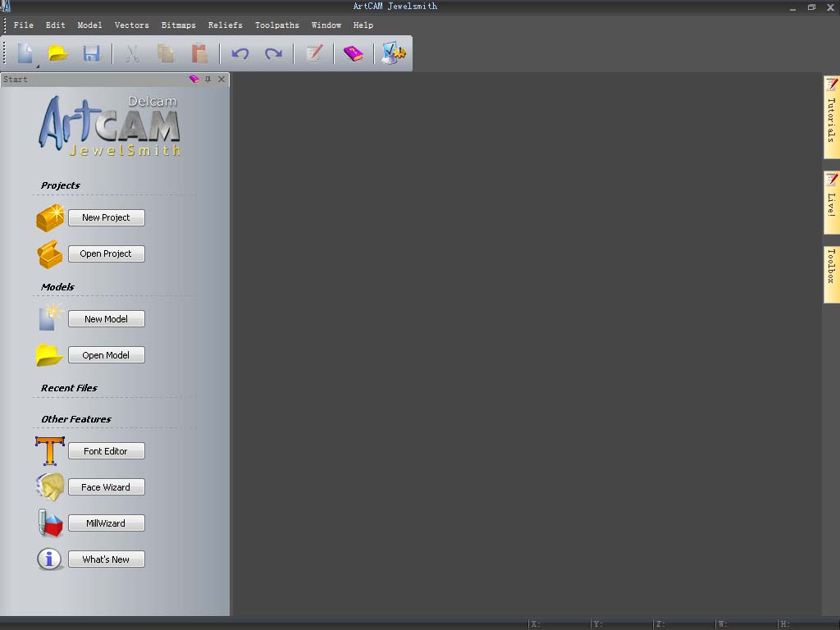Click the purple help book in Start panel header

point(194,80)
